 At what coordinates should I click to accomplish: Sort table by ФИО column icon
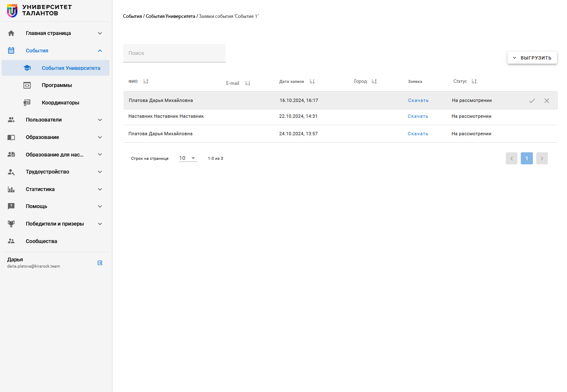click(146, 82)
